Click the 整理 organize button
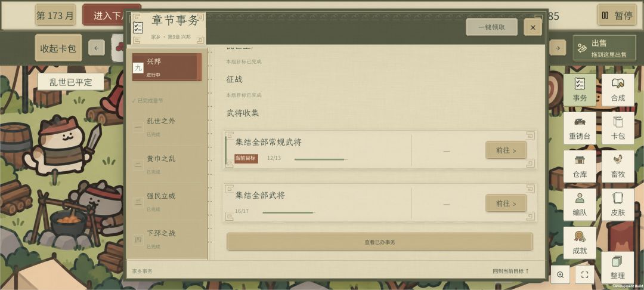This screenshot has height=290, width=644. tap(618, 267)
